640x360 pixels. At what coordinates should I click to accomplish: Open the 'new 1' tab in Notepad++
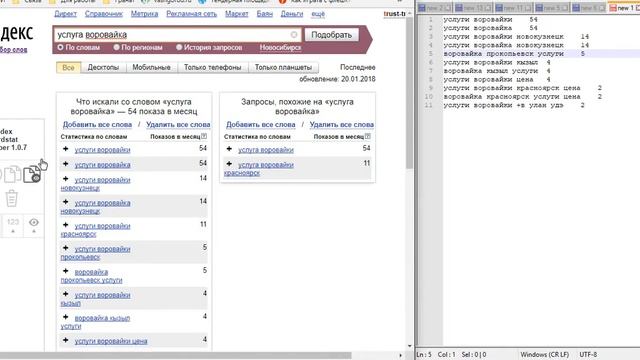click(623, 8)
